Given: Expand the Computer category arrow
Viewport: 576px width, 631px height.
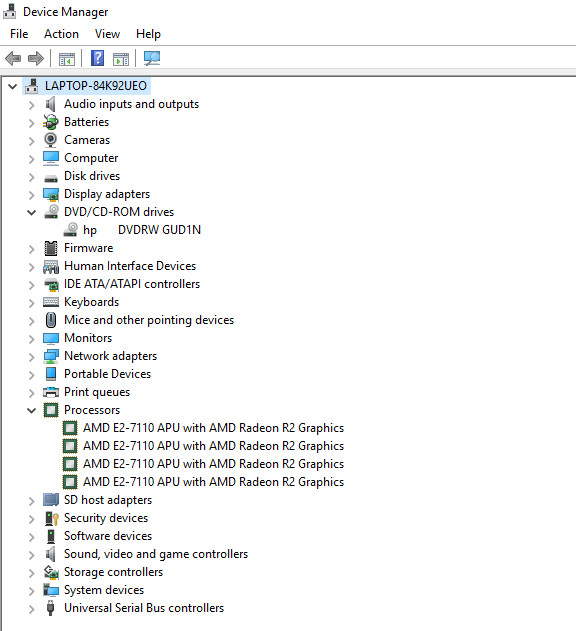Looking at the screenshot, I should click(32, 159).
